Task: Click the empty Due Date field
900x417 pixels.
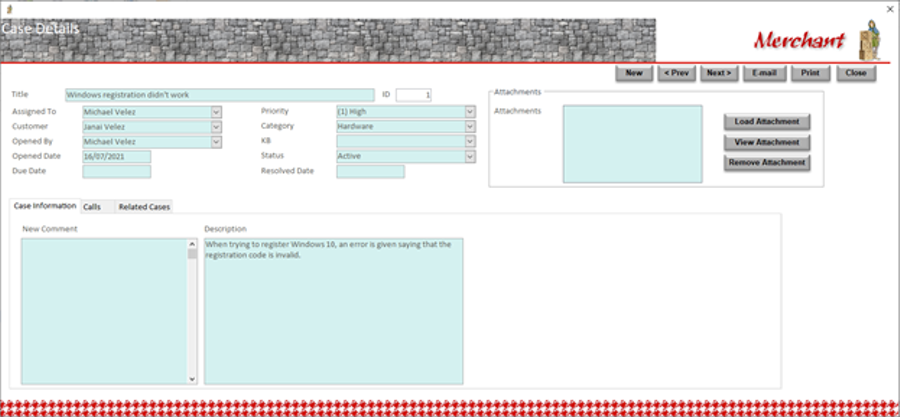Action: click(x=117, y=172)
